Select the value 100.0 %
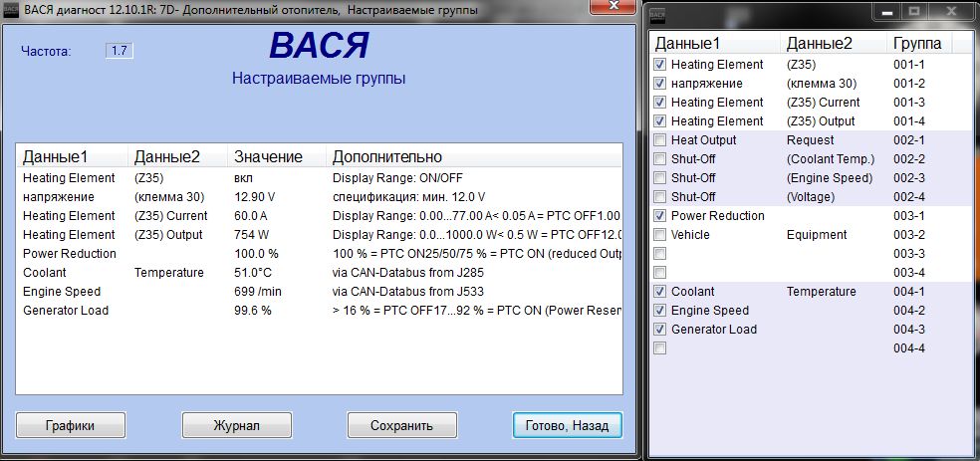The image size is (980, 461). click(x=256, y=254)
